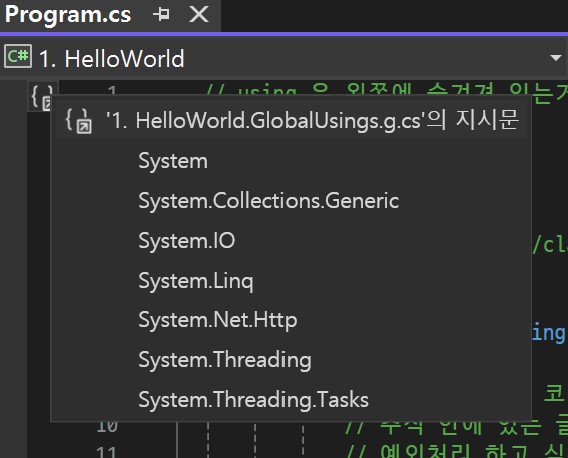The width and height of the screenshot is (568, 458).
Task: Click the GlobalUsings file icon in popup
Action: 79,121
